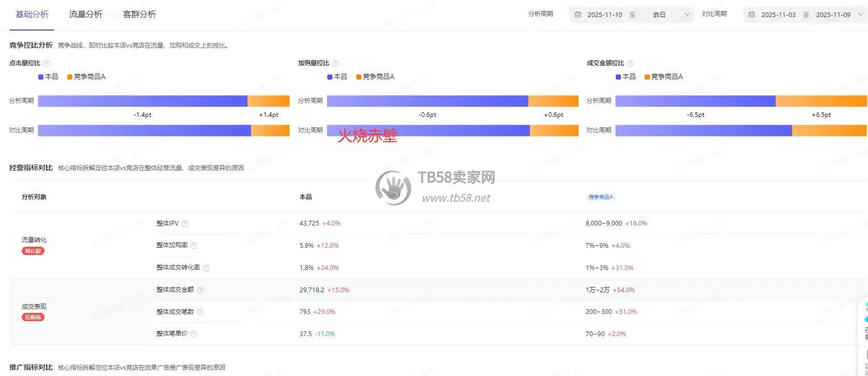Click competitor 200~300 成交笔数 value
Viewport: 868px width, 376px height.
599,312
